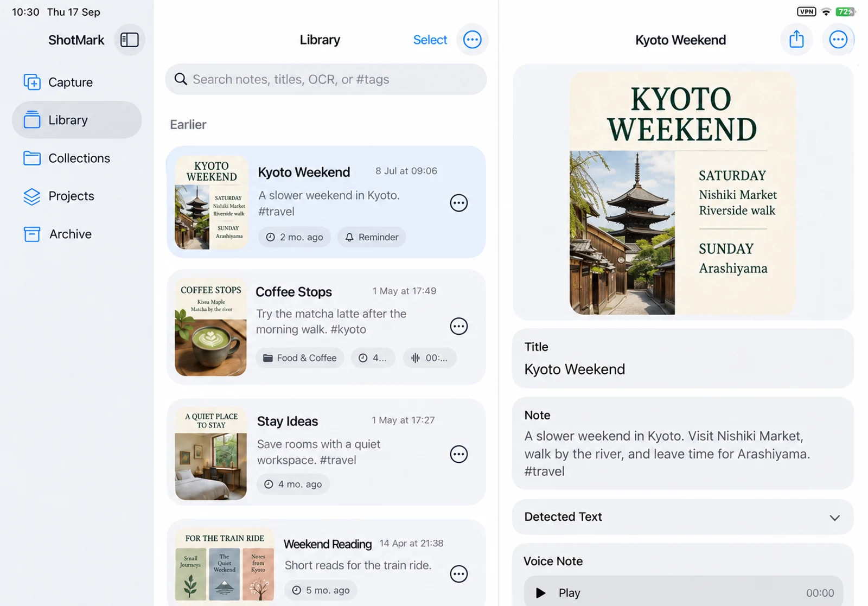Tap the 5 mo. ago chip

(x=321, y=590)
